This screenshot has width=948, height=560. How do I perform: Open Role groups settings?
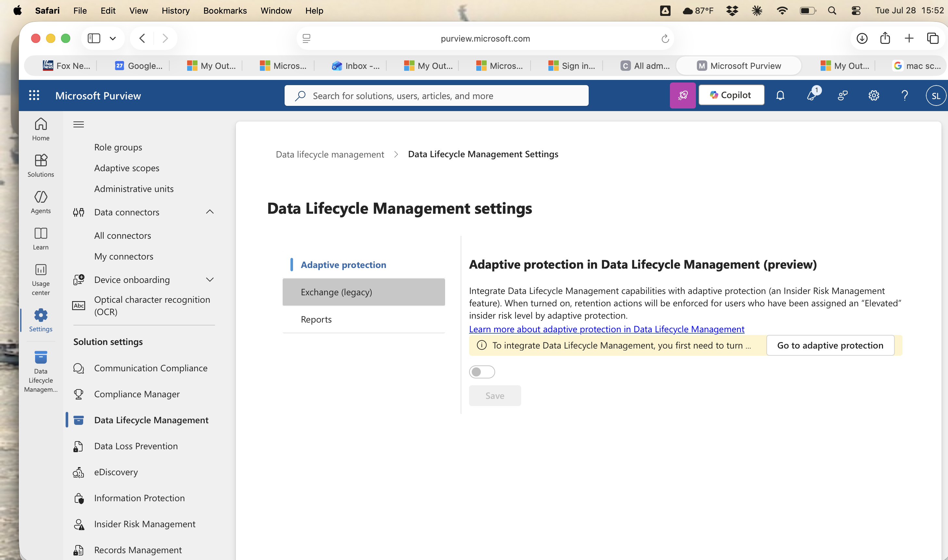[x=118, y=147]
